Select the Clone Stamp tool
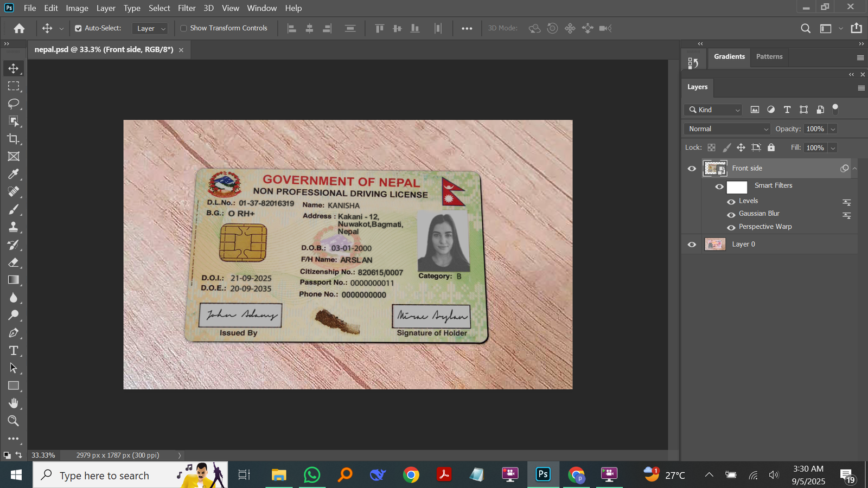 pos(14,227)
